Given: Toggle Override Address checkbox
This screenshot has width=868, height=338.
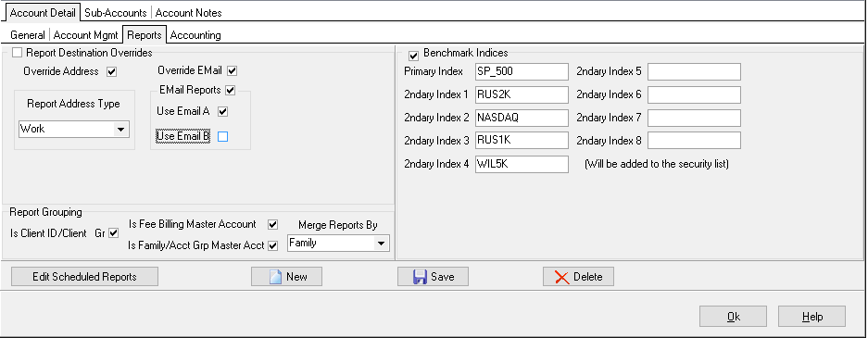Looking at the screenshot, I should 112,71.
